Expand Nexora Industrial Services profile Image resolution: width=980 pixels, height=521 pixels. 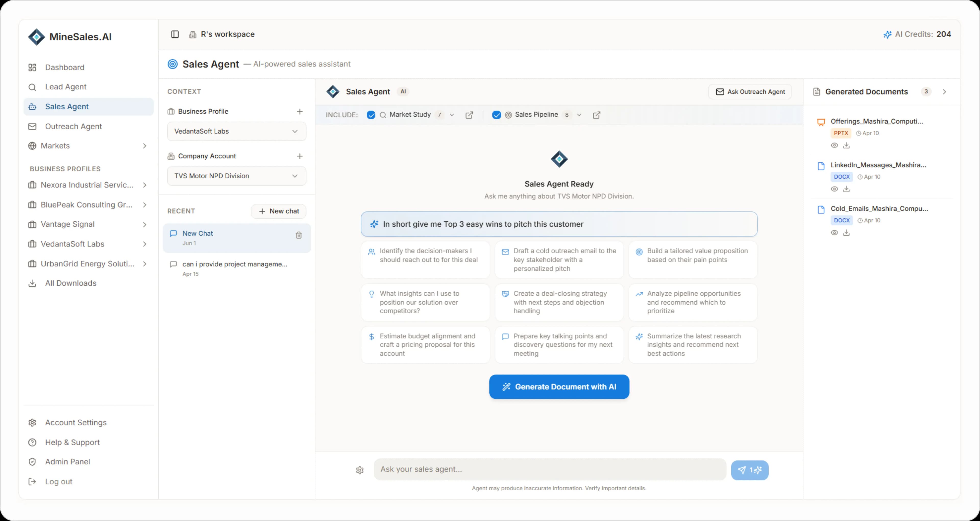tap(144, 185)
